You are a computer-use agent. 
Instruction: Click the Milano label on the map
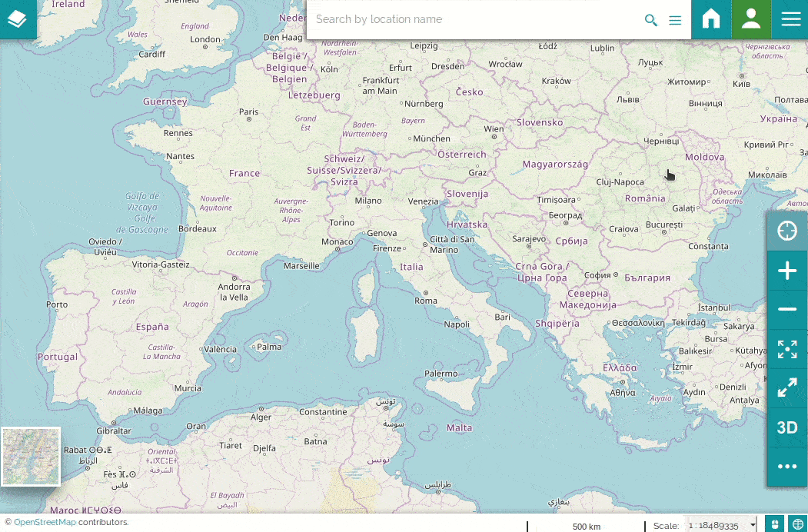[x=368, y=201]
